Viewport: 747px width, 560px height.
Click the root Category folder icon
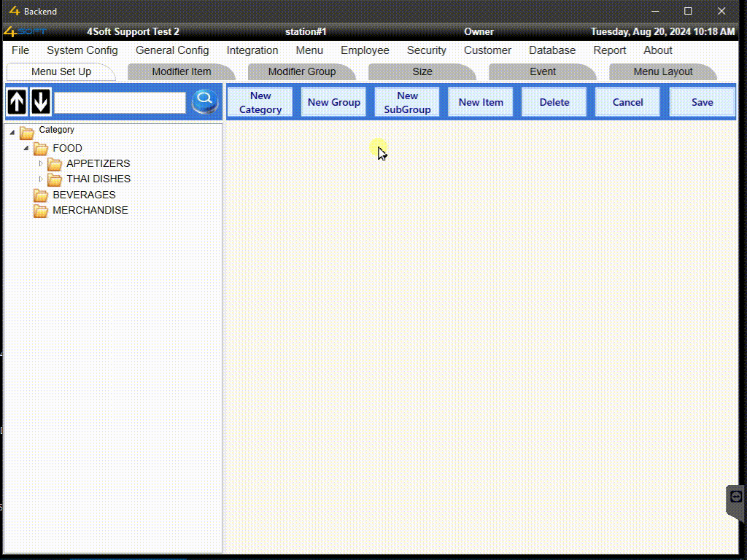coord(27,133)
